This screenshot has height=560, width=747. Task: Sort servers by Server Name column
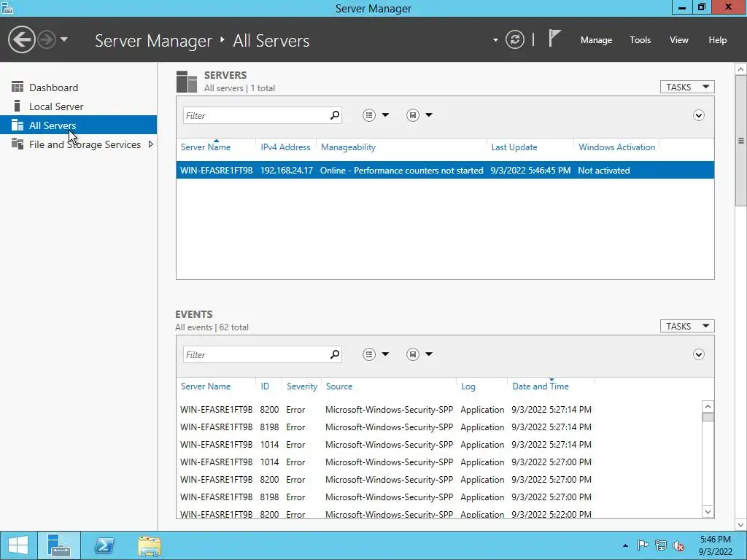point(205,147)
